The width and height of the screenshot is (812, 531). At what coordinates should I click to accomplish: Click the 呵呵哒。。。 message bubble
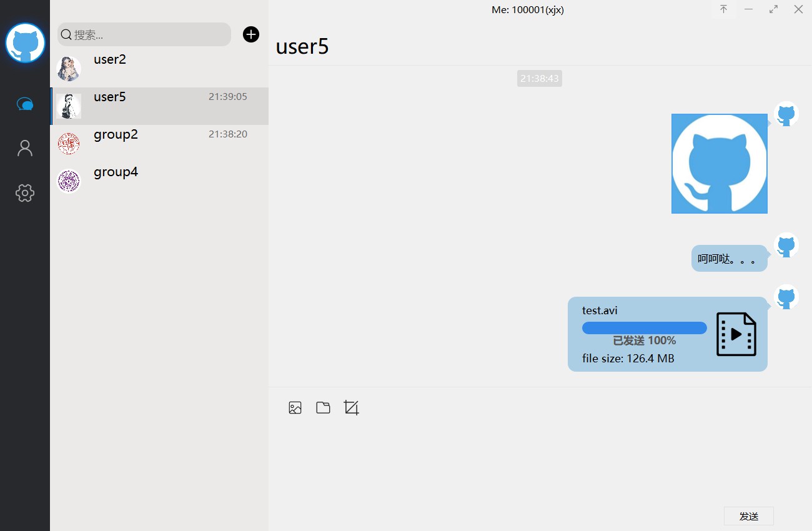[730, 259]
